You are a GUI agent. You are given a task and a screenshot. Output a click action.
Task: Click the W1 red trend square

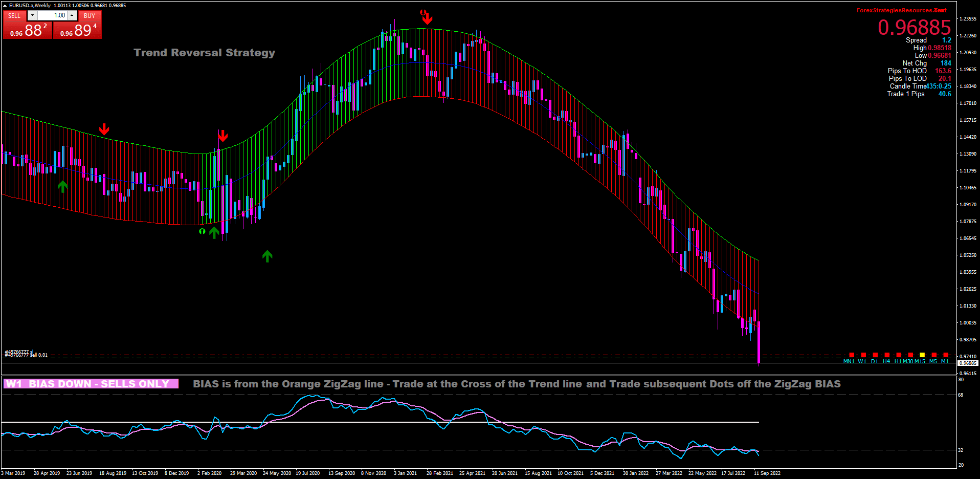coord(863,355)
